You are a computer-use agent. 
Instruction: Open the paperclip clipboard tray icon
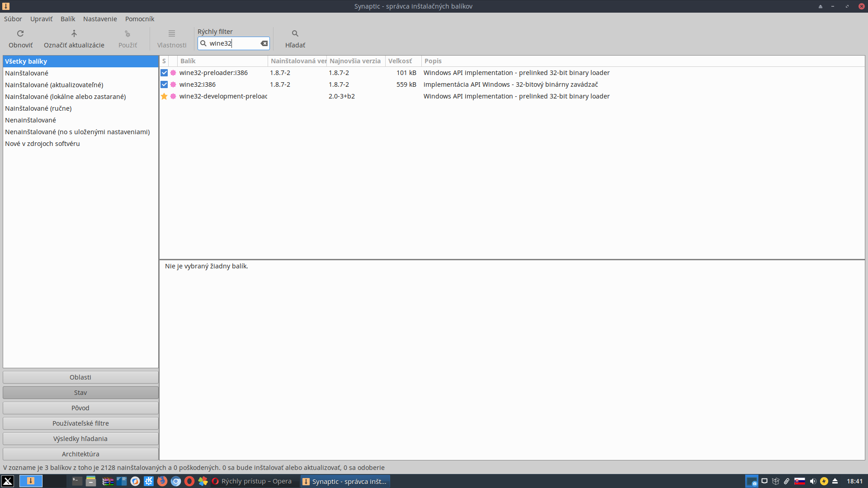[787, 481]
